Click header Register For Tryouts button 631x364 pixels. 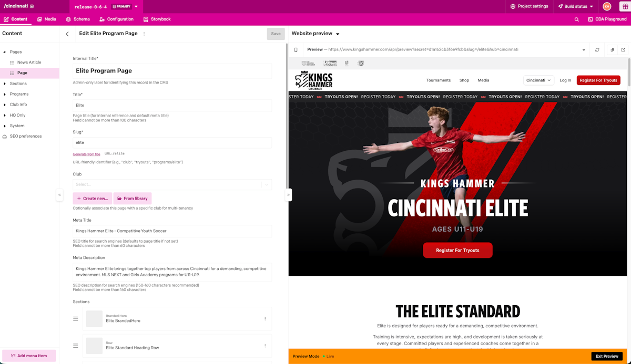(598, 80)
